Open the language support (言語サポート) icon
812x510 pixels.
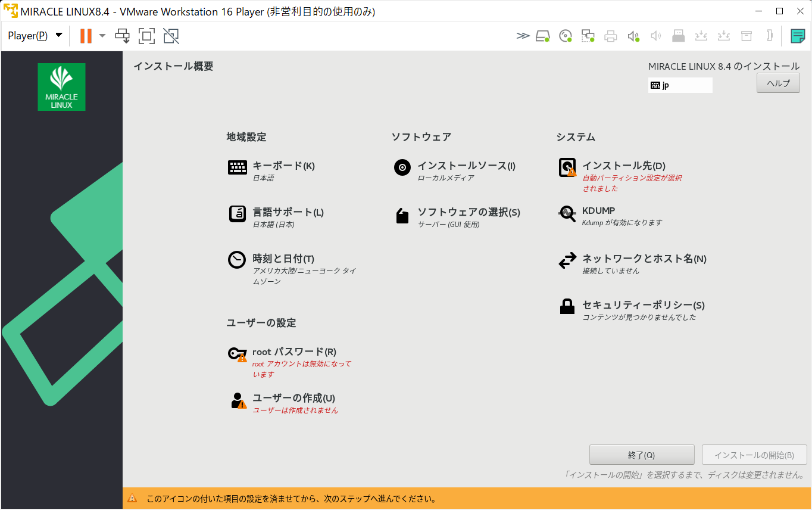(x=238, y=213)
